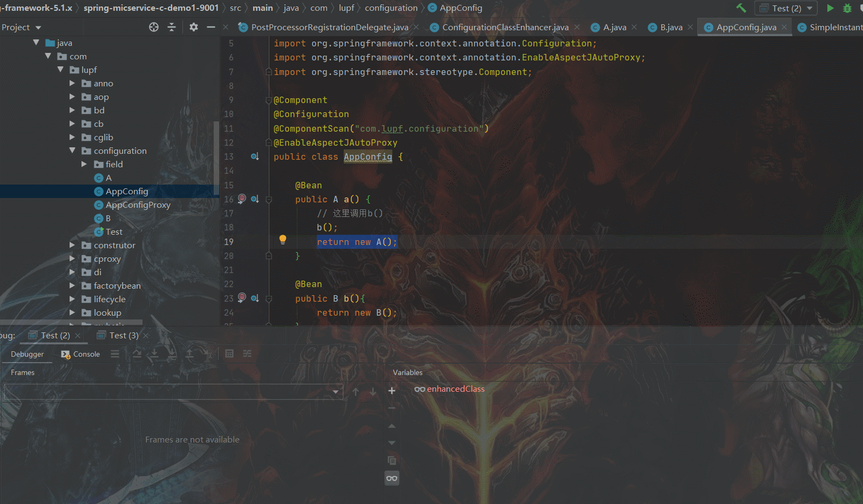Move the watch down in Variables

click(x=392, y=443)
